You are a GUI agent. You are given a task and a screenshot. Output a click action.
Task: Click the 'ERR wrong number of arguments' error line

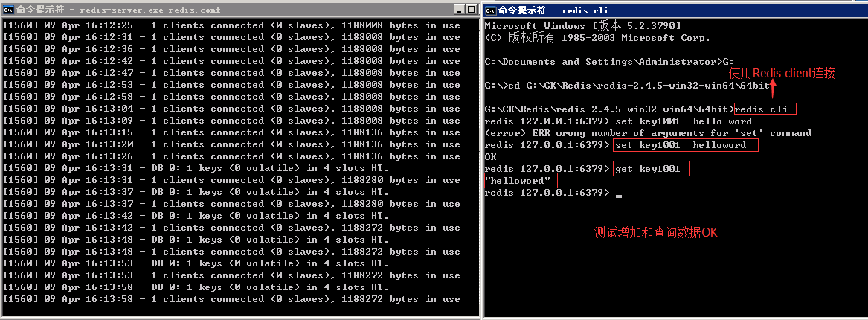(648, 133)
